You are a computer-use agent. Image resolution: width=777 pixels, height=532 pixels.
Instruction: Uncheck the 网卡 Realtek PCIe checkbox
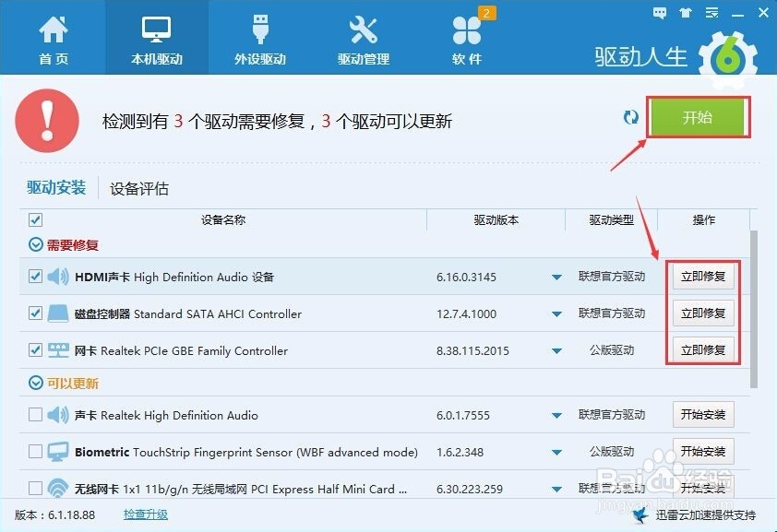35,349
